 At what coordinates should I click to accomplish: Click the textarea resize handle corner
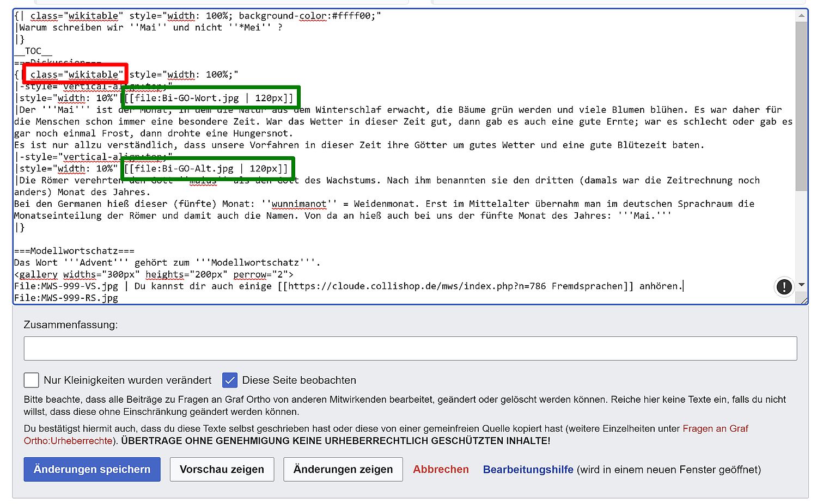tap(803, 300)
